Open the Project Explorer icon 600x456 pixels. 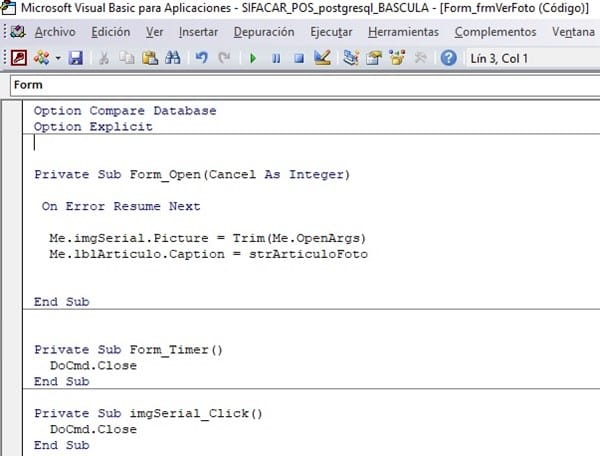click(x=351, y=58)
